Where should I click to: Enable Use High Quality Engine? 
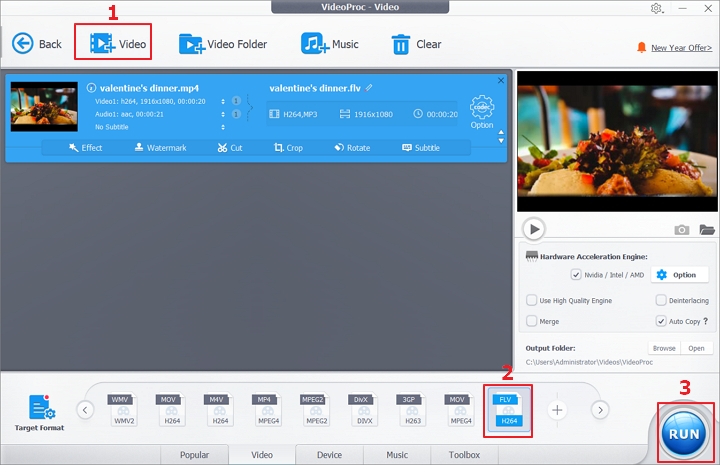click(x=531, y=300)
